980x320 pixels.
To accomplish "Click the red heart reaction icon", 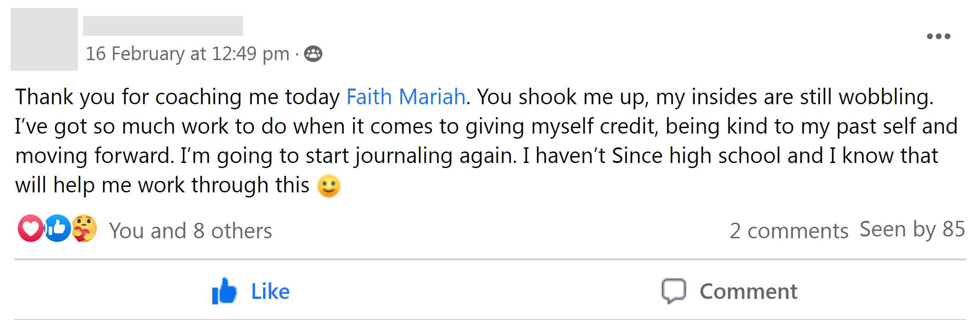I will coord(30,228).
